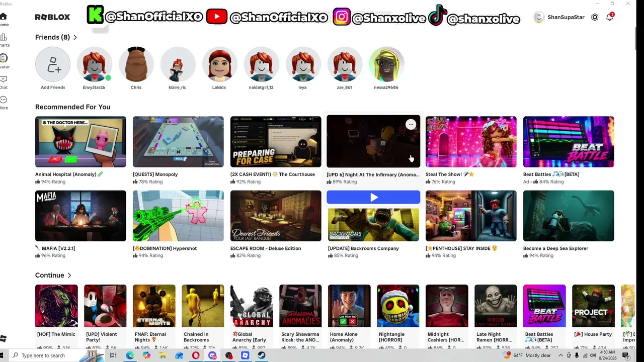Open klaire_ric's friend profile
This screenshot has width=644, height=362.
178,64
